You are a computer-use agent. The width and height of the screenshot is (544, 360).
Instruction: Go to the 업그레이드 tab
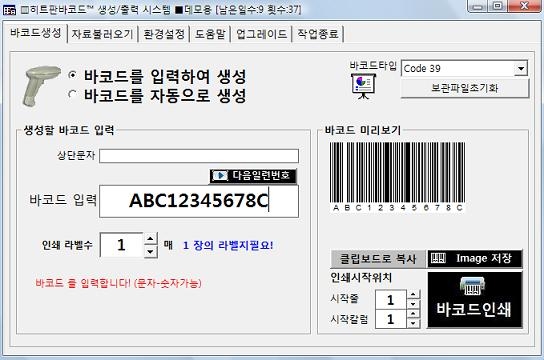pos(261,34)
